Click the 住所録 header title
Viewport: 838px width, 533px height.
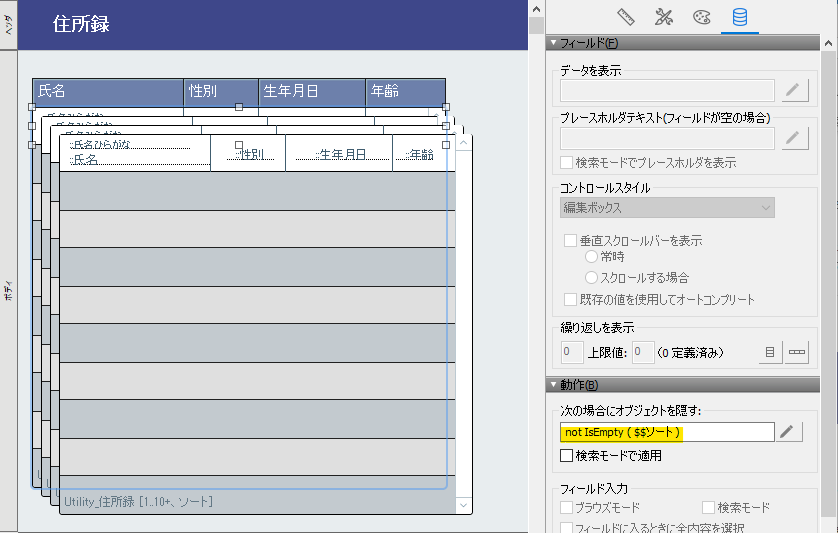(x=81, y=24)
